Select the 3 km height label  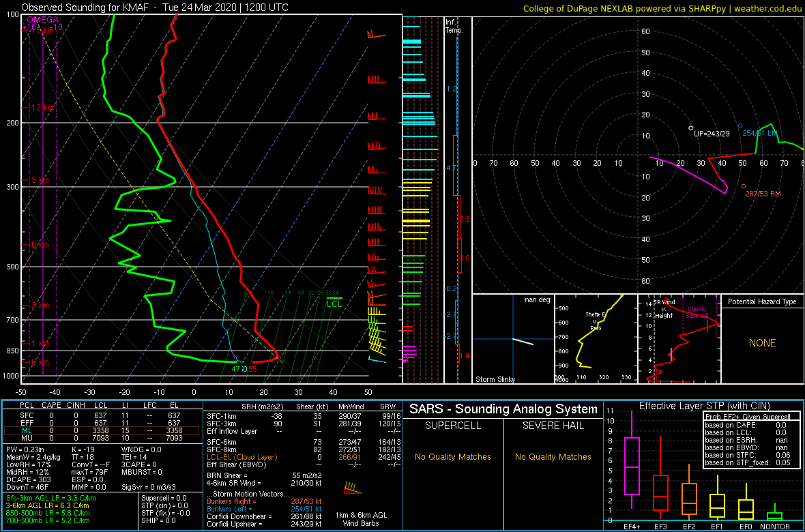(x=39, y=306)
